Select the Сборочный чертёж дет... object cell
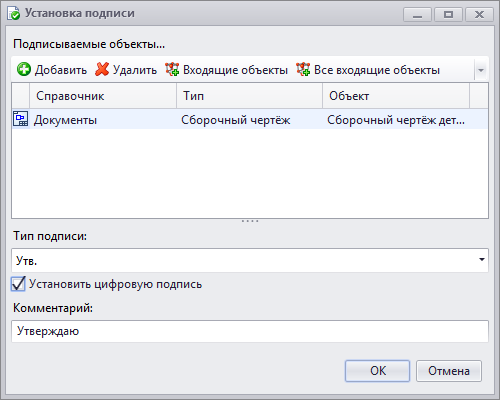This screenshot has width=500, height=400. [x=396, y=120]
